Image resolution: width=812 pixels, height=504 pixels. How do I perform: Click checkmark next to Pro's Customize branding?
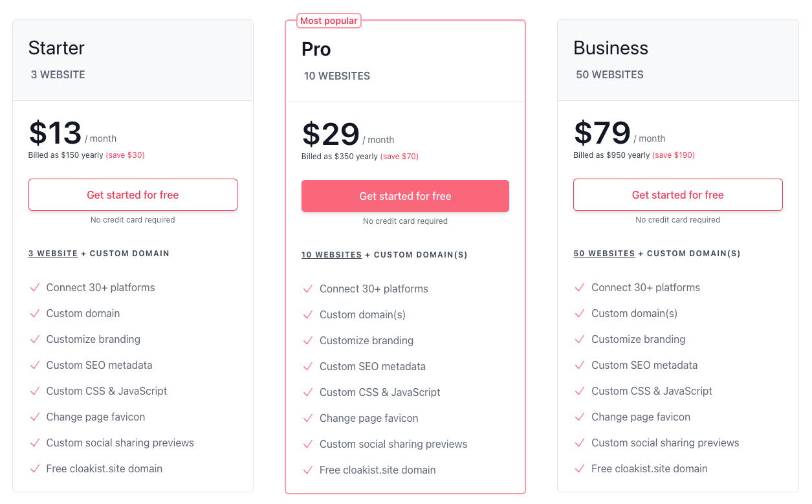308,341
